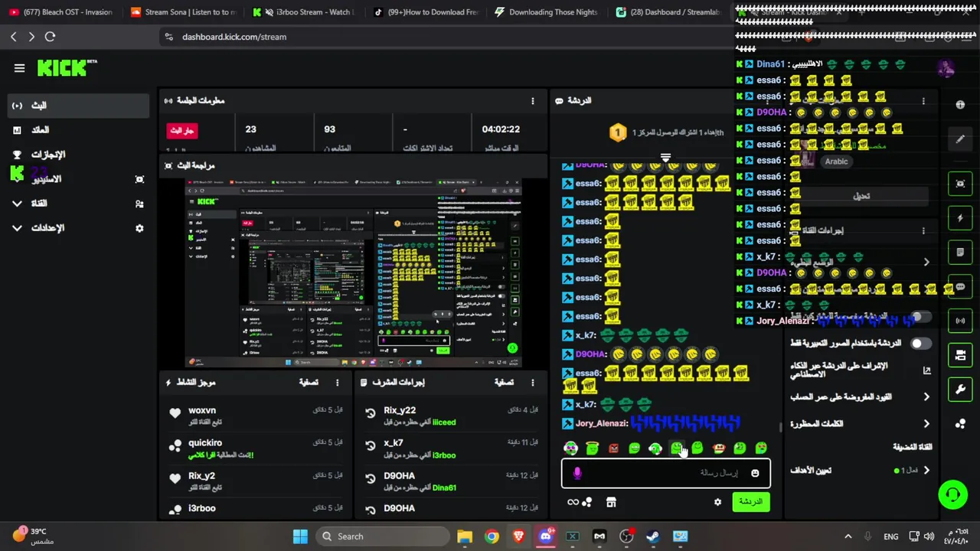Click Rix_y22 entry in moderator actions
Viewport: 980px width, 551px height.
click(x=452, y=414)
